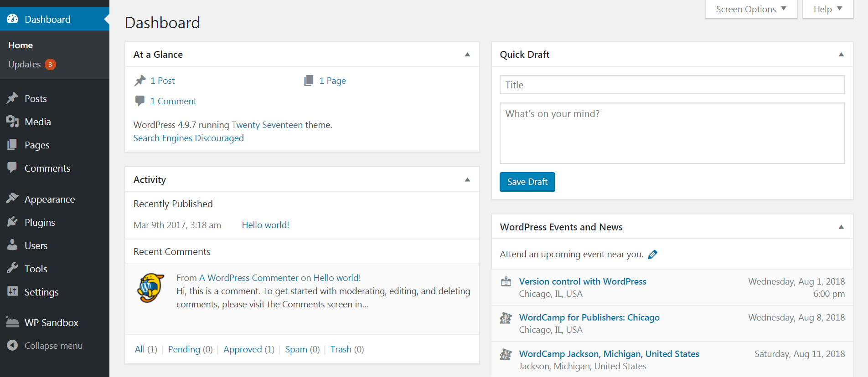Open the Twenty Seventeen theme link
Viewport: 868px width, 377px height.
pyautogui.click(x=267, y=125)
